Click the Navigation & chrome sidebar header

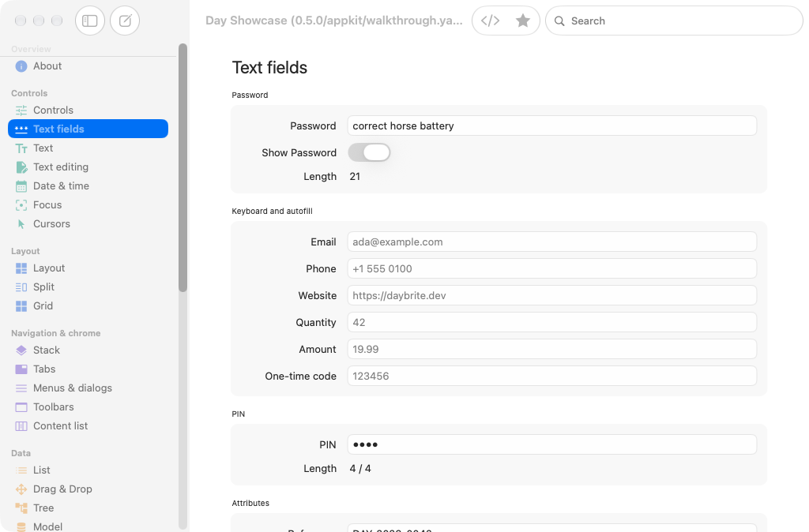pyautogui.click(x=56, y=333)
